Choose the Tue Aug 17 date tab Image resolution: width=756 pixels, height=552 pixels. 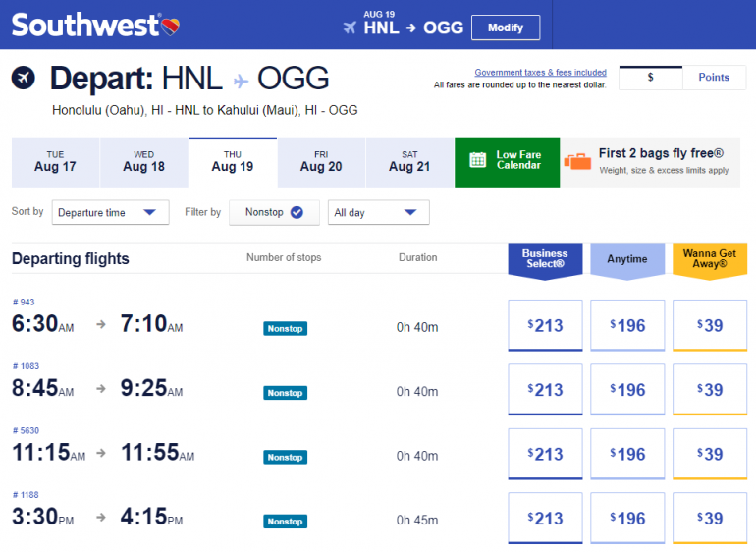pyautogui.click(x=55, y=162)
